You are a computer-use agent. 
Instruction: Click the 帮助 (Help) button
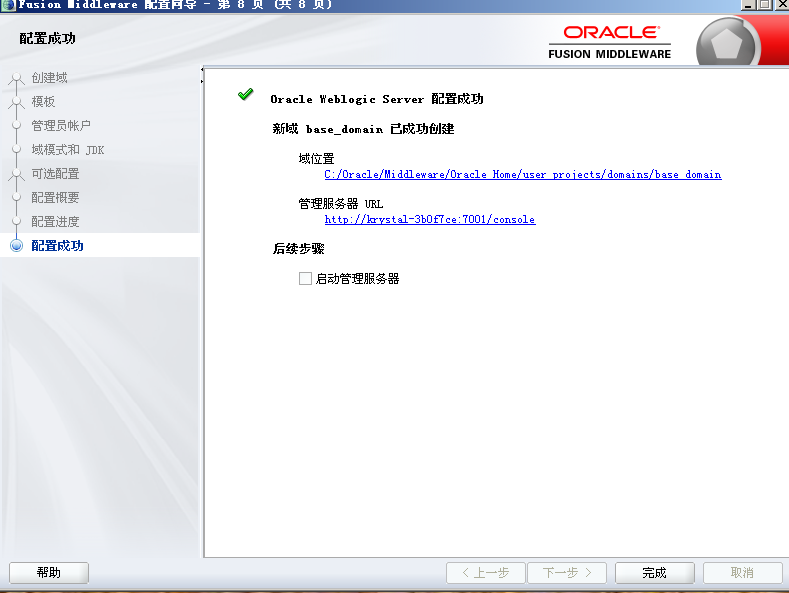point(49,572)
